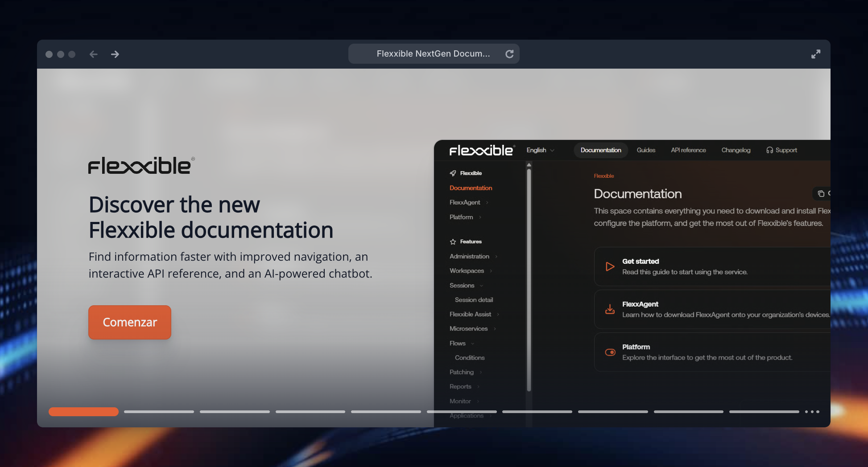Click the browser forward arrow

[x=115, y=54]
